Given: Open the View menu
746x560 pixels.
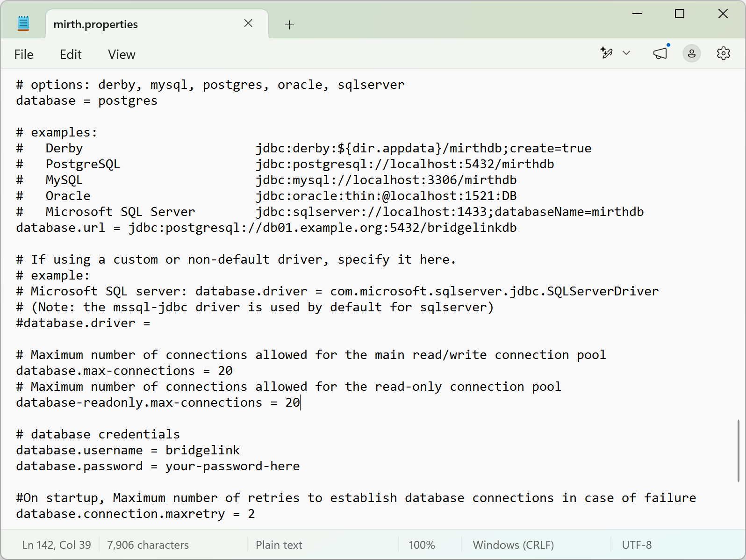Looking at the screenshot, I should click(122, 55).
